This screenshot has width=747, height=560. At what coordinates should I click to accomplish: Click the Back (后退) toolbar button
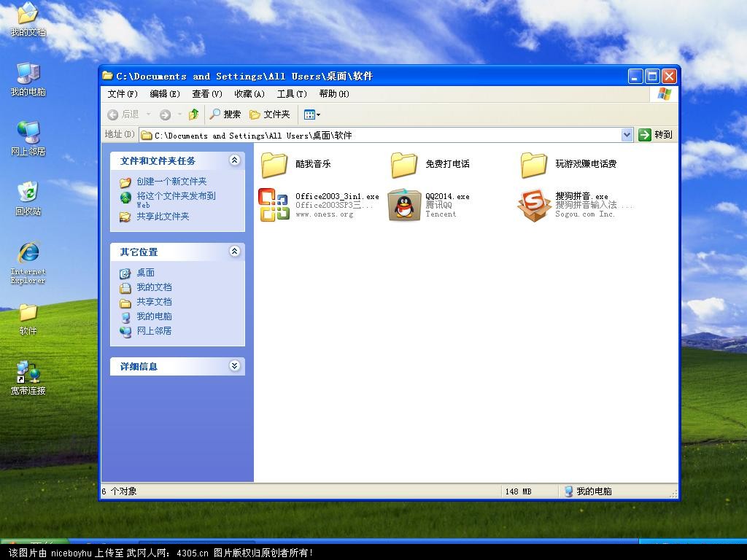pos(123,114)
